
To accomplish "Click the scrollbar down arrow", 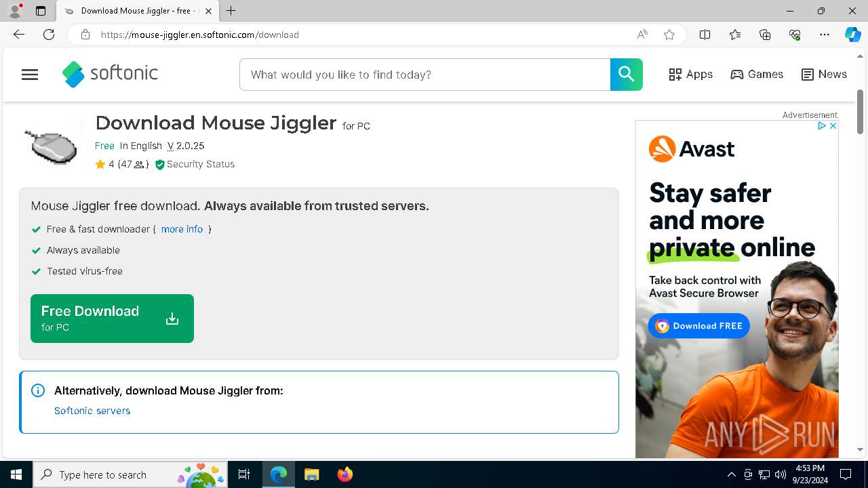I will 861,449.
